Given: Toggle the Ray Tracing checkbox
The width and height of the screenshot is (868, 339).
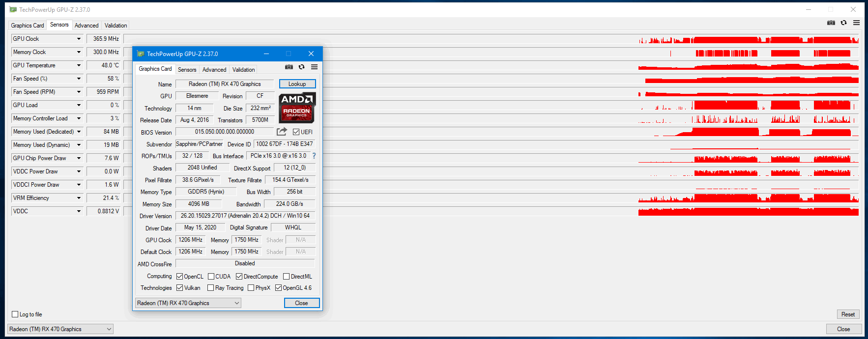Looking at the screenshot, I should pyautogui.click(x=210, y=288).
